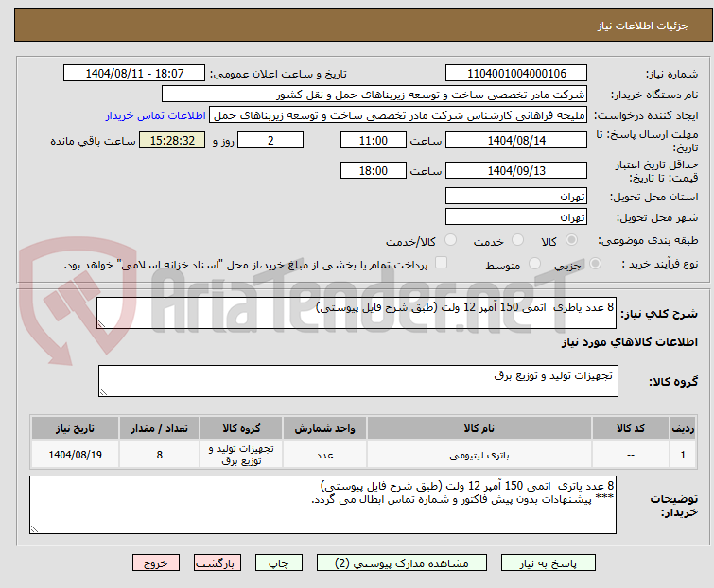The width and height of the screenshot is (714, 588).
Task: Select the کالا radio button
Action: click(x=571, y=240)
